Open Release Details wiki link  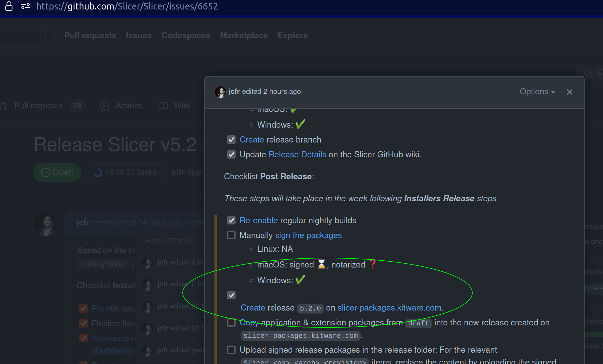(x=297, y=154)
